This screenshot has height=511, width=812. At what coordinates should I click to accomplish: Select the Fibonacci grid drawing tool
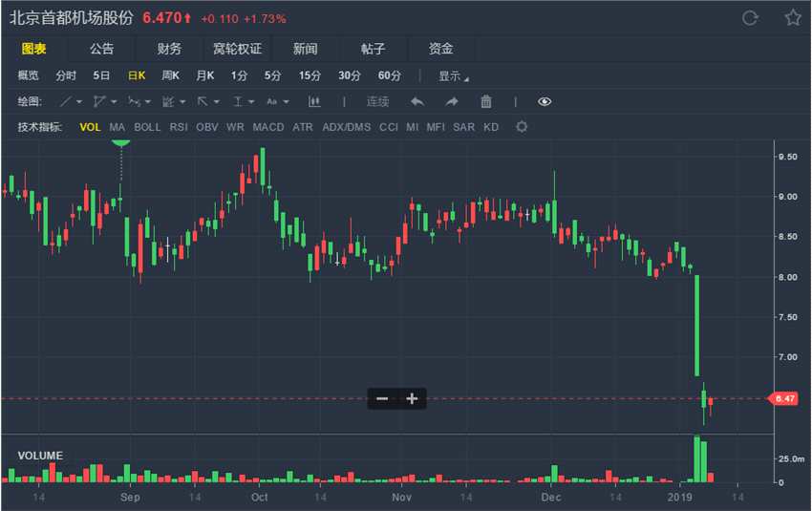click(168, 101)
